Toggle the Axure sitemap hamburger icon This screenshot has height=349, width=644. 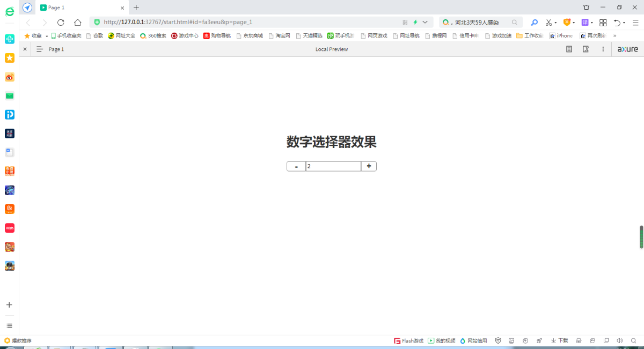[x=39, y=49]
